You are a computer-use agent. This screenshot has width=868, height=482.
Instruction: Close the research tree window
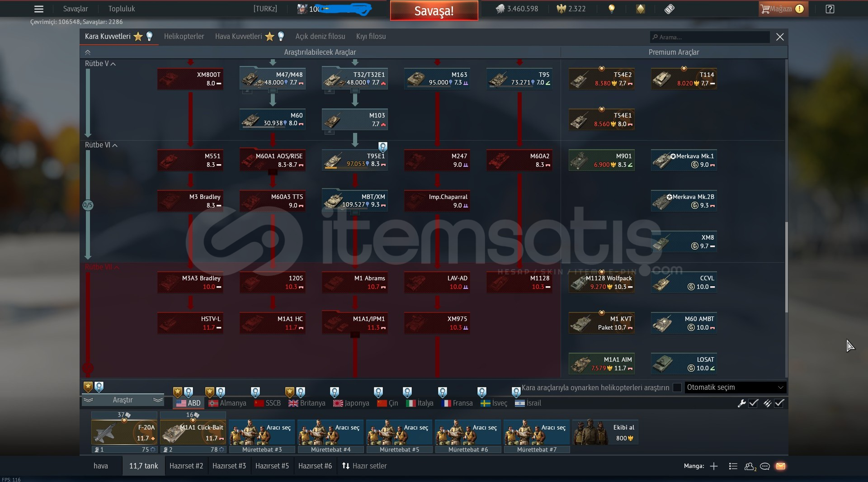(x=780, y=37)
